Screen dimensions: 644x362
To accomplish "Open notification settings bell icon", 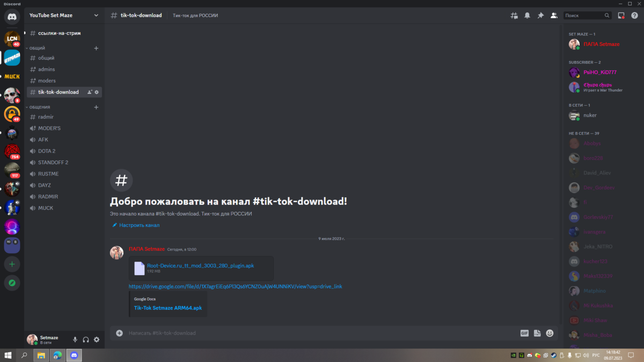I will pos(527,16).
